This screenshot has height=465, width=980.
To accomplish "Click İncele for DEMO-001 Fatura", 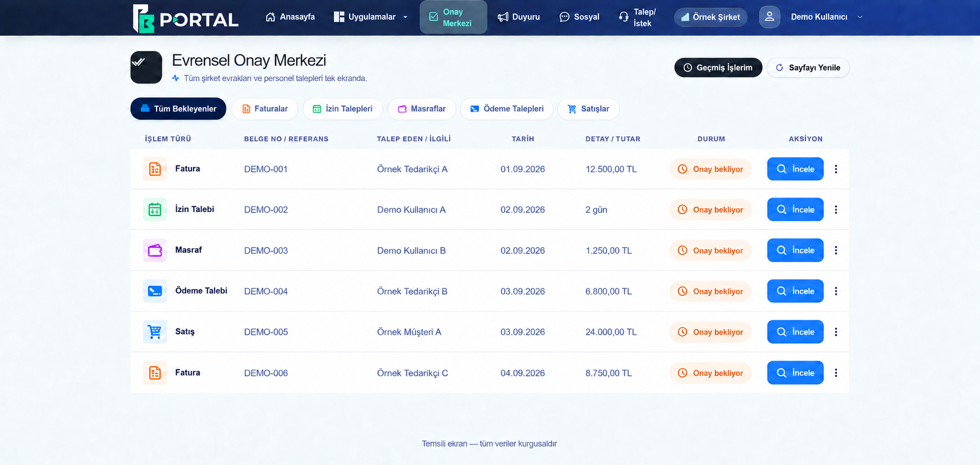I will pyautogui.click(x=795, y=169).
